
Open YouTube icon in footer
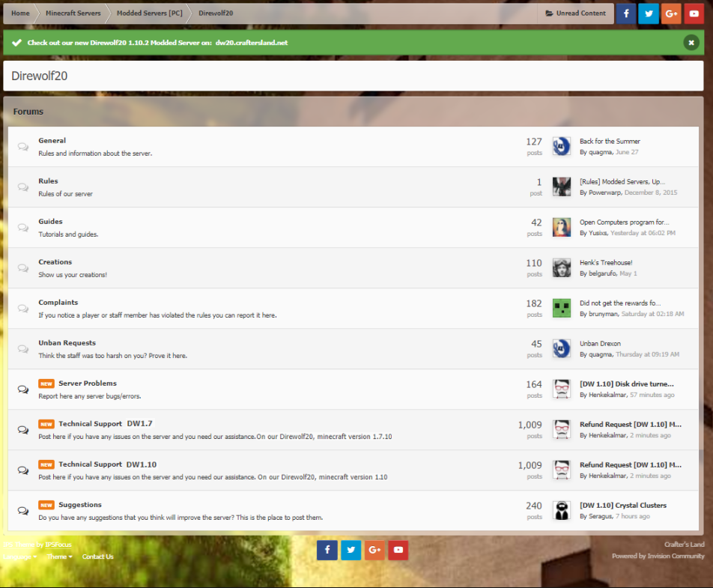398,550
